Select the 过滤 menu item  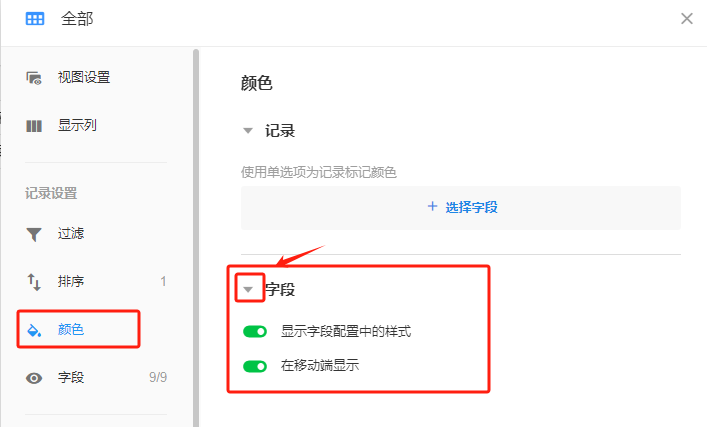pos(71,234)
